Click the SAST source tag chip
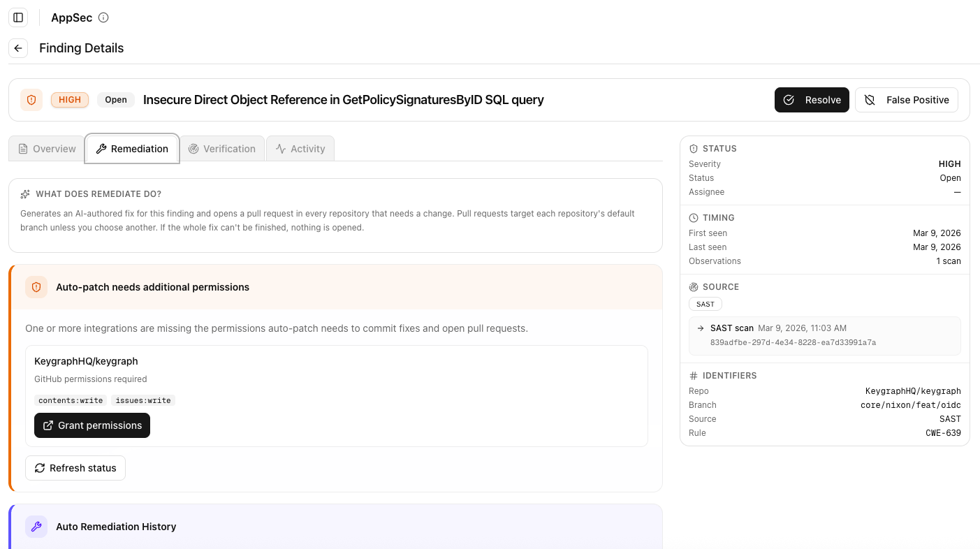The image size is (980, 549). coord(705,305)
